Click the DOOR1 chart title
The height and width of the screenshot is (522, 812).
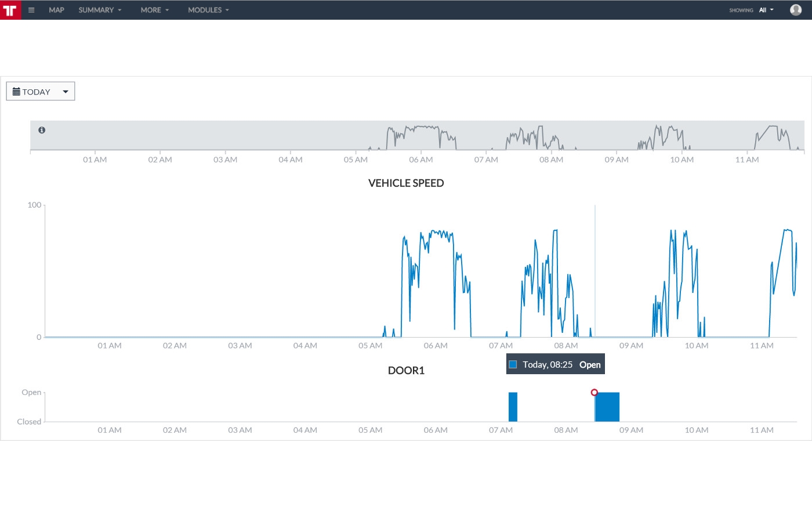(406, 371)
